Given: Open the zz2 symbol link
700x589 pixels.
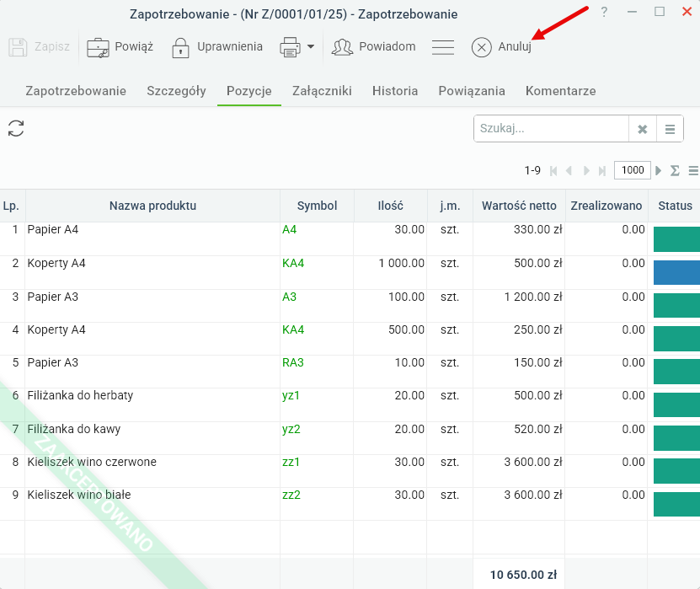Looking at the screenshot, I should point(291,495).
